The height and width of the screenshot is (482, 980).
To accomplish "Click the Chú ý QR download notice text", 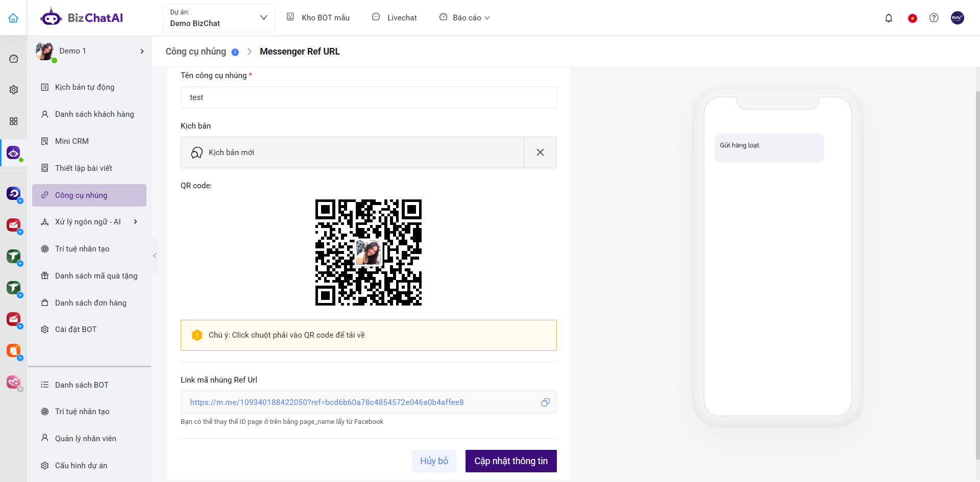I will point(287,335).
